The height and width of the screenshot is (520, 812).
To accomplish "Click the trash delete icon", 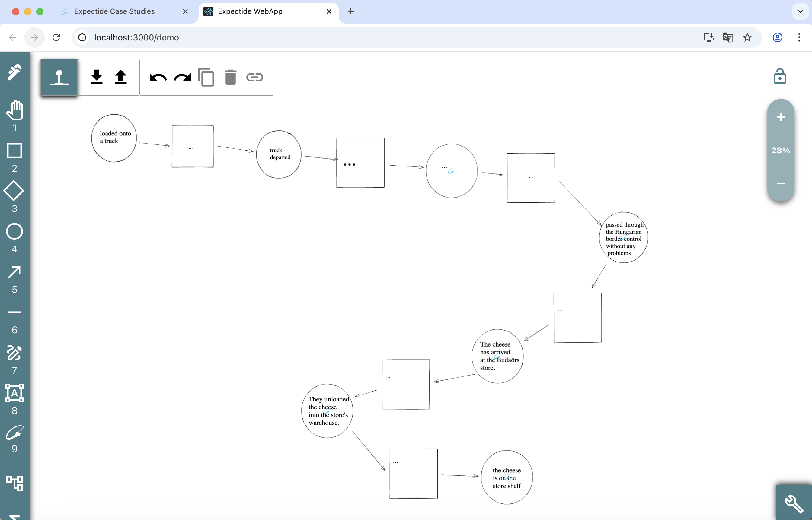I will 230,77.
